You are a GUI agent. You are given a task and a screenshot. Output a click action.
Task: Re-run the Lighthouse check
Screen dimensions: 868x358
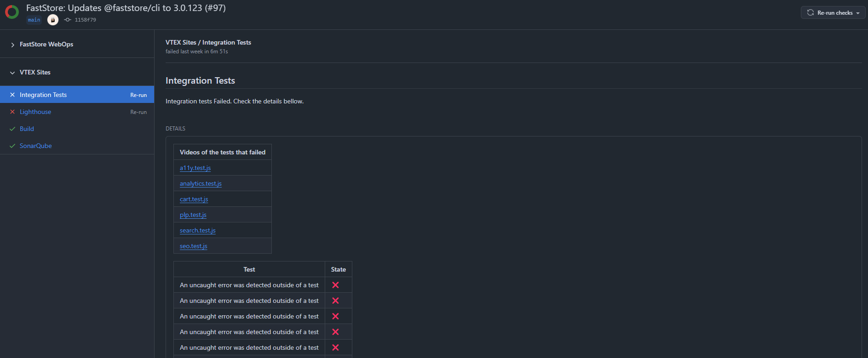pyautogui.click(x=138, y=112)
